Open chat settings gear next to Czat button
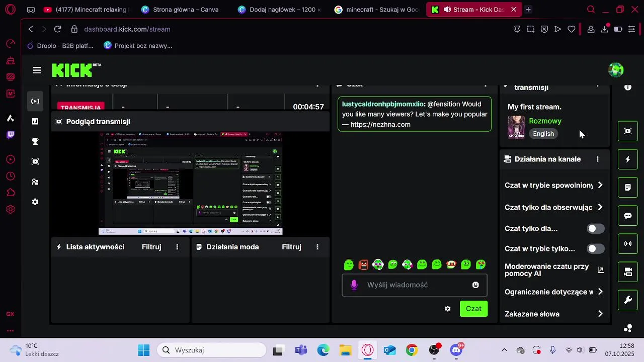The height and width of the screenshot is (362, 644). (x=448, y=309)
